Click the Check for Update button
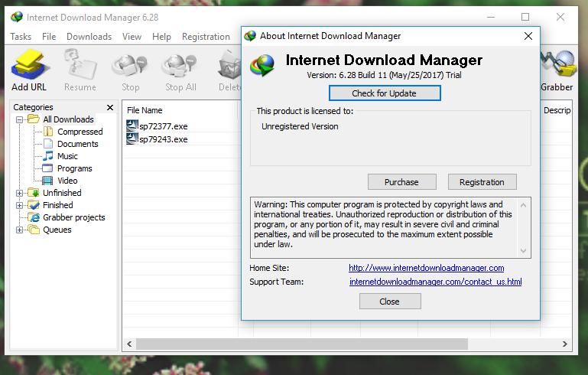 [x=385, y=93]
